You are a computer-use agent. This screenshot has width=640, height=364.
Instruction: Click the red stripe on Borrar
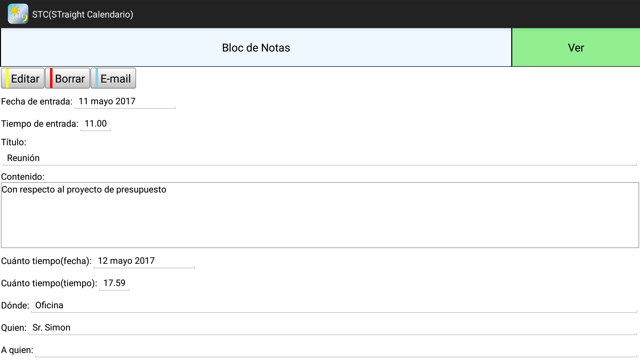click(51, 78)
